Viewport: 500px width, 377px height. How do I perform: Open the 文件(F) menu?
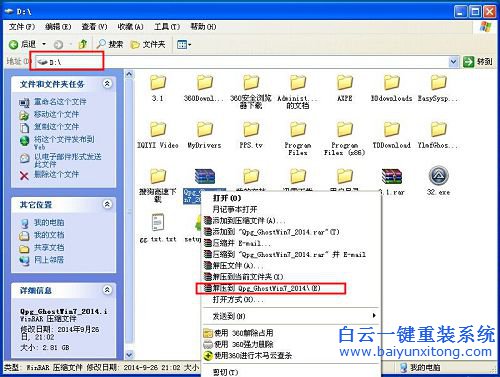coord(21,27)
